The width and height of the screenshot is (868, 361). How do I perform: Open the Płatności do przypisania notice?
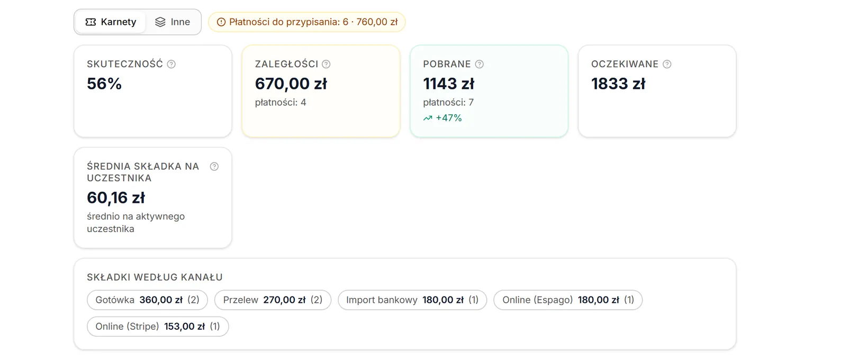click(307, 22)
